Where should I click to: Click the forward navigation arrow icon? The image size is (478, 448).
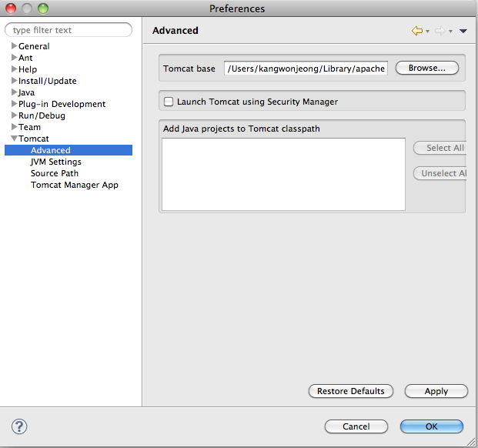440,31
